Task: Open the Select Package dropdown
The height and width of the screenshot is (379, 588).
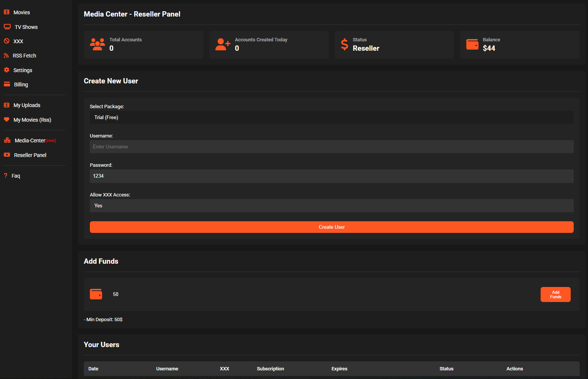Action: (x=331, y=118)
